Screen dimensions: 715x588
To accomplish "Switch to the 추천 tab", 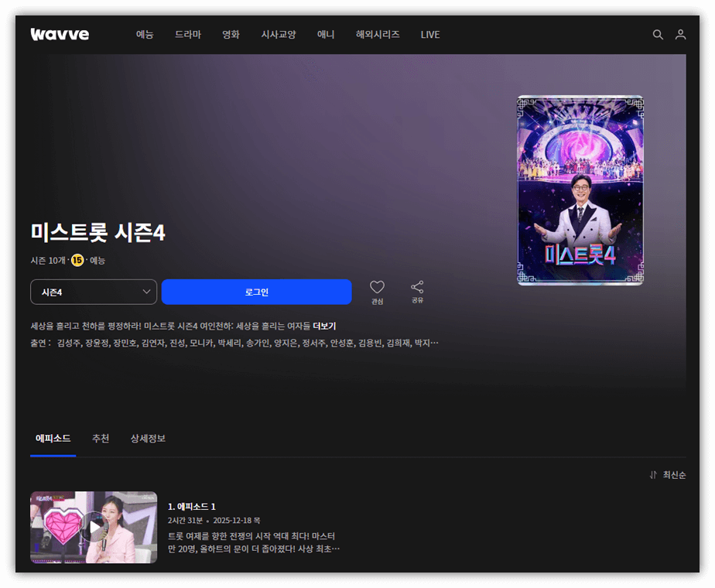I will 100,439.
